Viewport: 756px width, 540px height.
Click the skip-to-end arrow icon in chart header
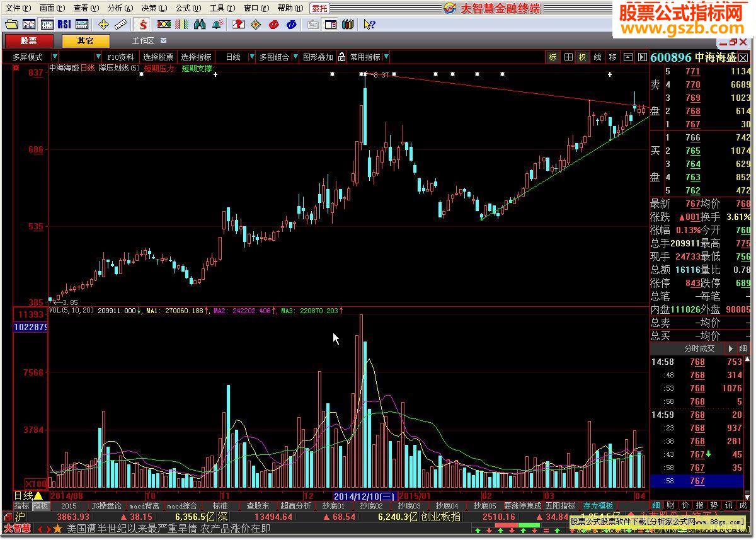642,57
